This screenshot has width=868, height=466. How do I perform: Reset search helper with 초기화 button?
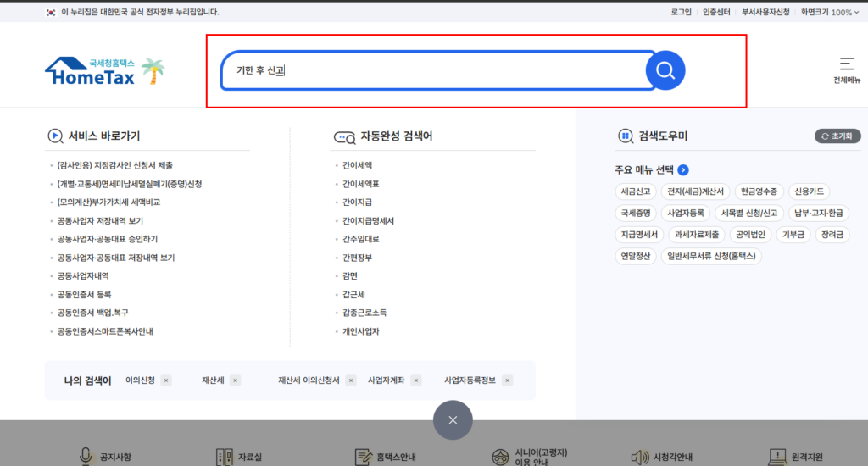pos(837,136)
